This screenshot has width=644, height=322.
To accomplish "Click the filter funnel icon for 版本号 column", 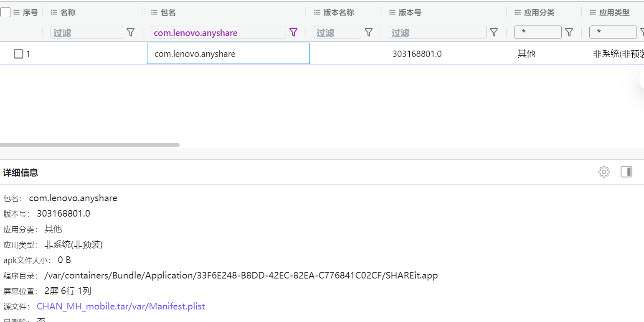I will tap(494, 32).
